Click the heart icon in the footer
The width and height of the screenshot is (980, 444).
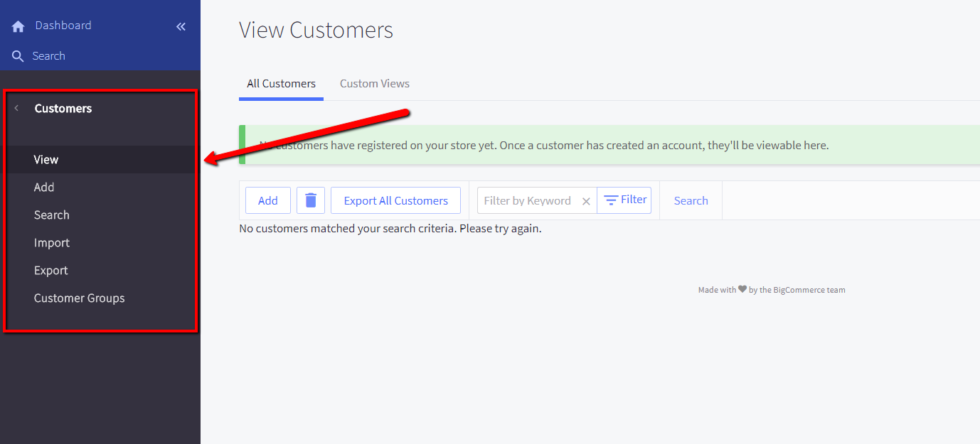[x=742, y=288]
